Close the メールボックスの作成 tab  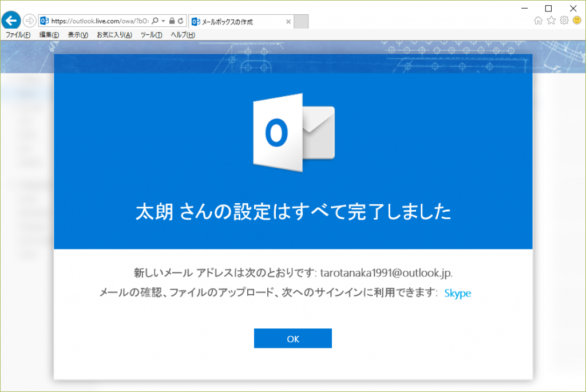pos(288,22)
